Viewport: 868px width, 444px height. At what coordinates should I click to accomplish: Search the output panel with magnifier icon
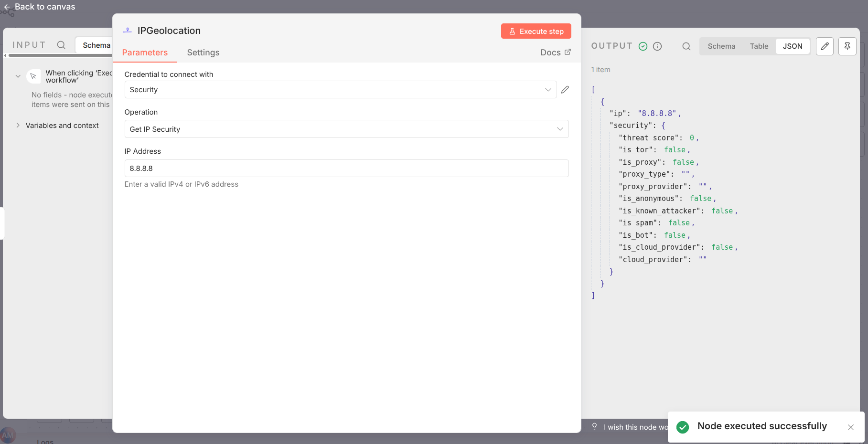686,46
